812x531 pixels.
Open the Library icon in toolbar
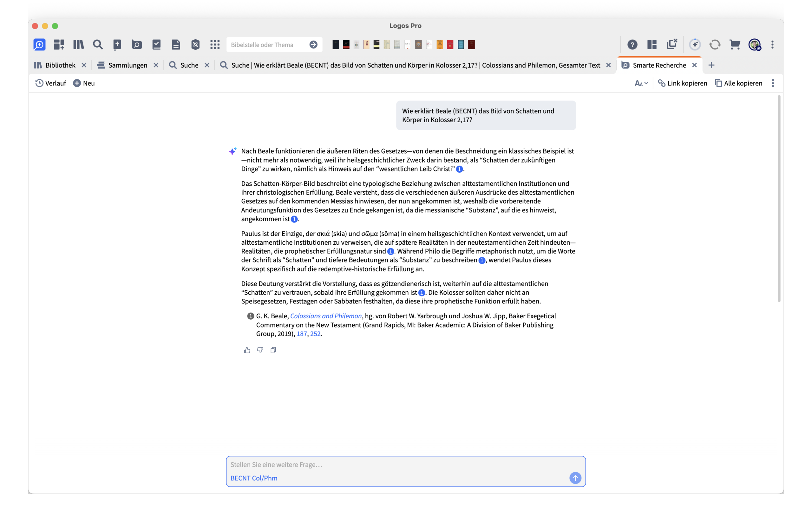coord(78,44)
